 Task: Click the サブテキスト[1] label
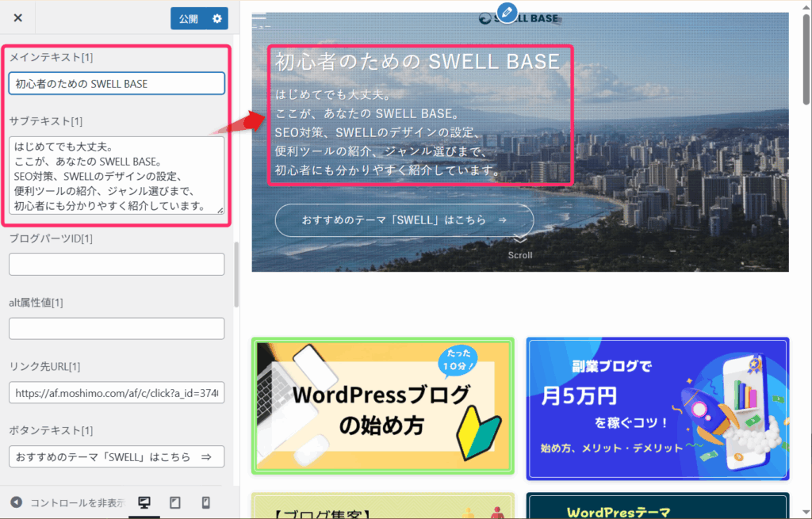point(46,121)
